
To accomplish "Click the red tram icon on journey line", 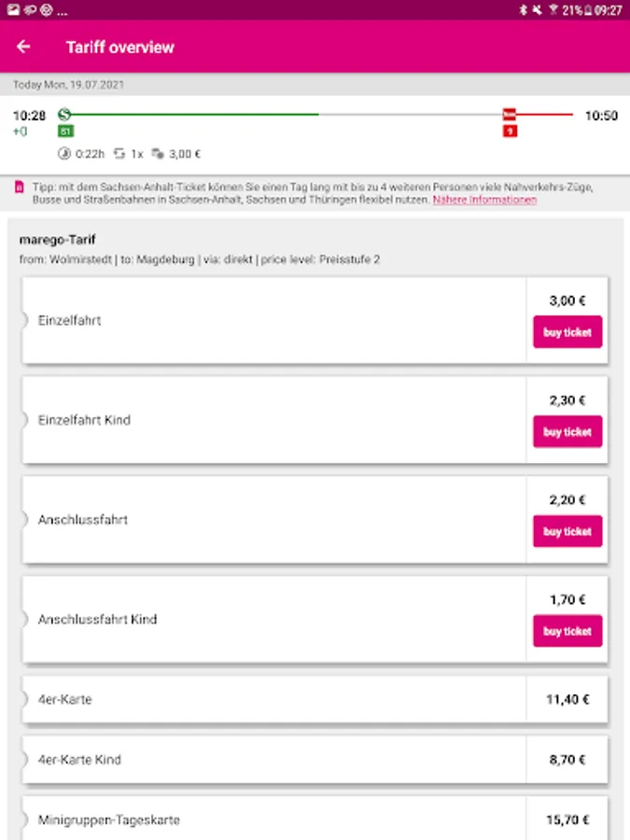I will [x=509, y=115].
